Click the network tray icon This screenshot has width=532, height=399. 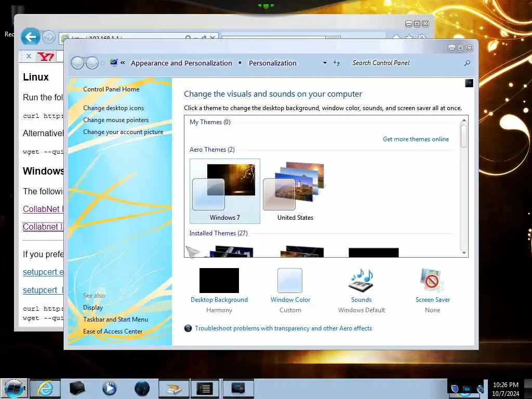(x=467, y=389)
